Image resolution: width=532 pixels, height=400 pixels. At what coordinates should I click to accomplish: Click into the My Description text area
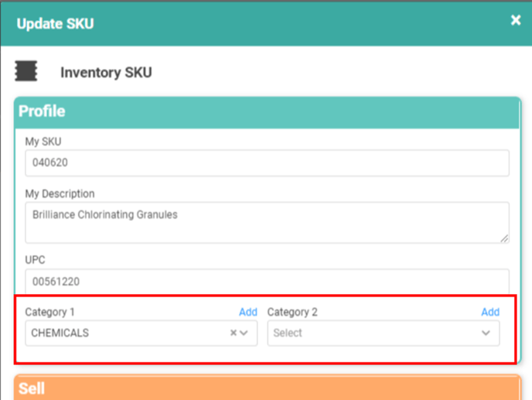tap(266, 223)
